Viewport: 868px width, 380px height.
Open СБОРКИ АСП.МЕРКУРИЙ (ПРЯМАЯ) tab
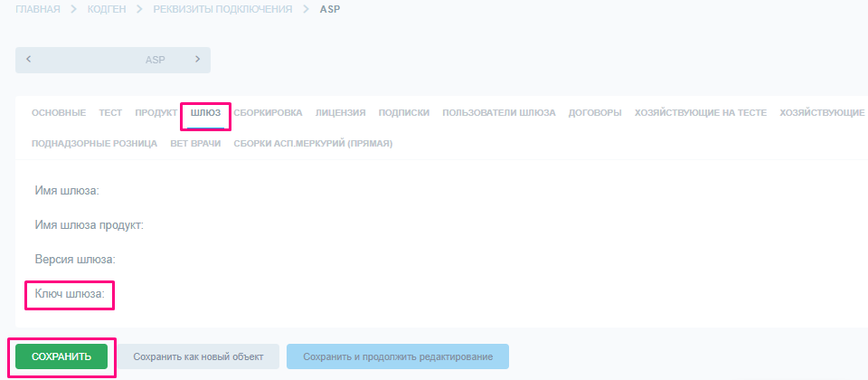point(313,144)
